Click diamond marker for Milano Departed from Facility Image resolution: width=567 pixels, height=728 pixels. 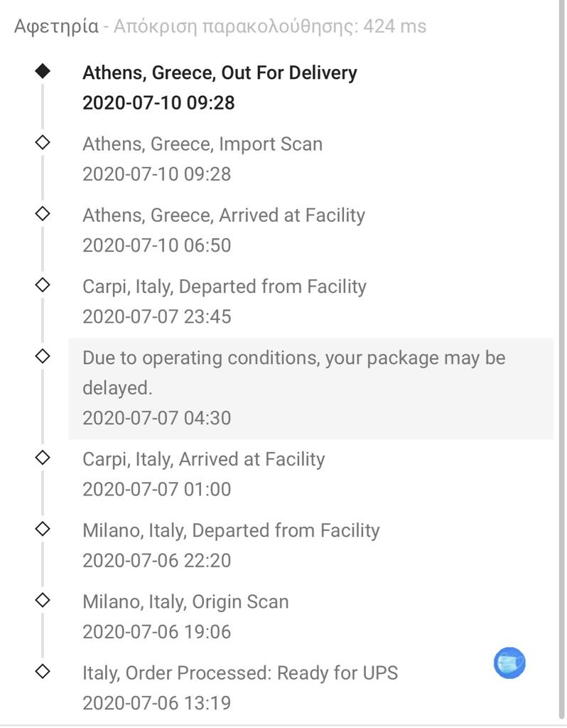point(43,528)
